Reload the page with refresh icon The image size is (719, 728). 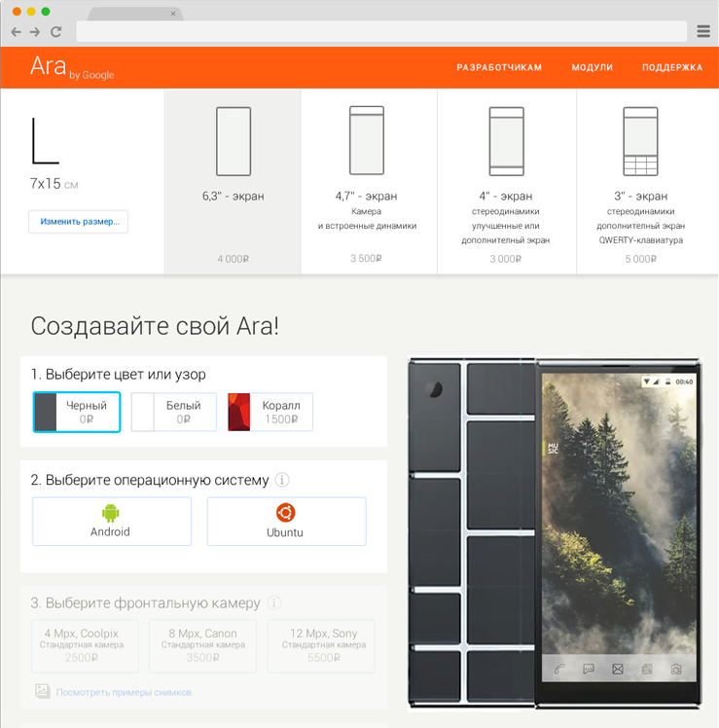point(56,31)
